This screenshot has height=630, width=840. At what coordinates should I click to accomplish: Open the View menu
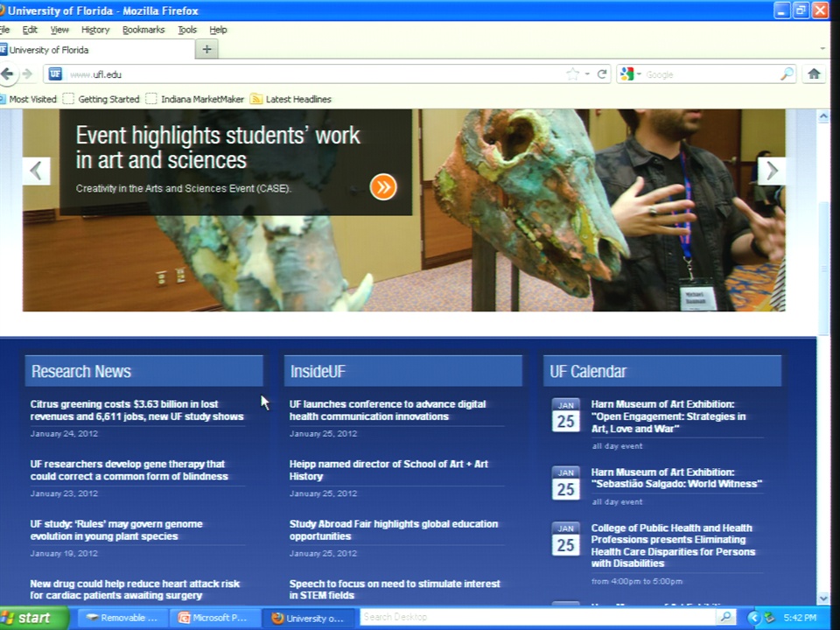click(x=59, y=30)
